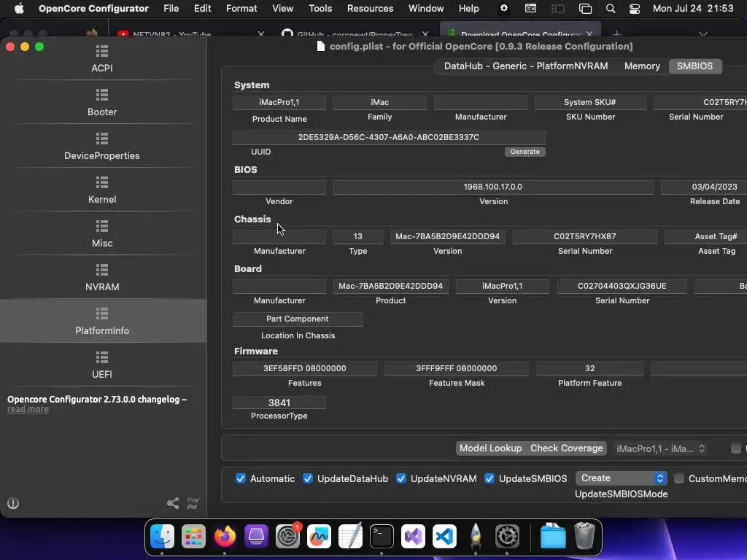The height and width of the screenshot is (560, 747).
Task: Open DataHub - Generic - PlatformNVRAM tab
Action: [x=526, y=66]
